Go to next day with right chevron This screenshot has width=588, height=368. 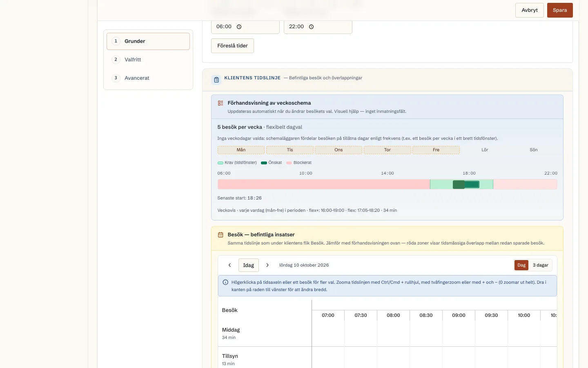(267, 265)
